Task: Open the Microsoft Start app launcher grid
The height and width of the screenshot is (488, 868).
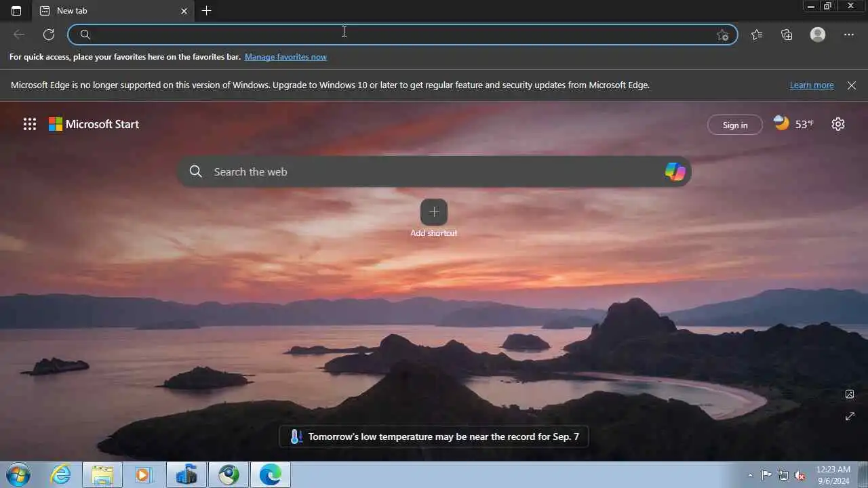Action: coord(30,124)
